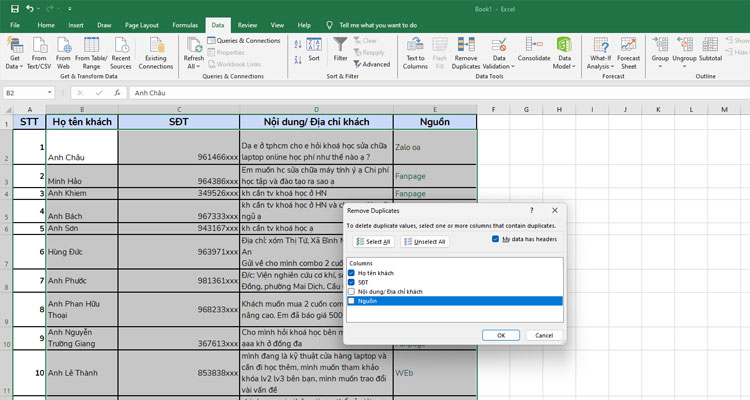Switch to the Insert tab
This screenshot has width=750, height=400.
76,25
